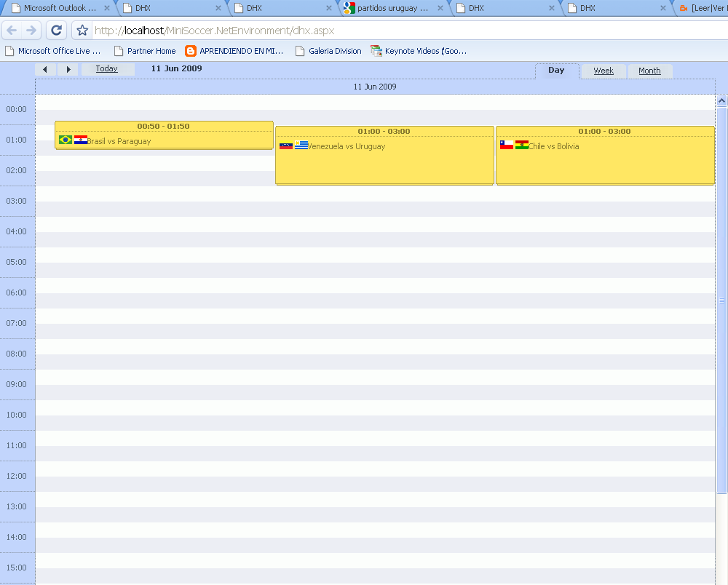The height and width of the screenshot is (585, 728).
Task: Click the Paraguay flag icon
Action: click(81, 140)
